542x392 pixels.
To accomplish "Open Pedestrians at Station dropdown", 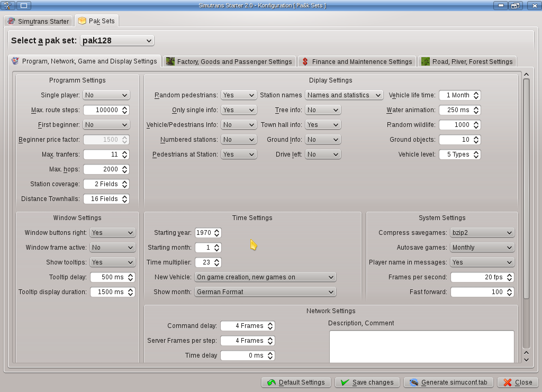I will (239, 154).
